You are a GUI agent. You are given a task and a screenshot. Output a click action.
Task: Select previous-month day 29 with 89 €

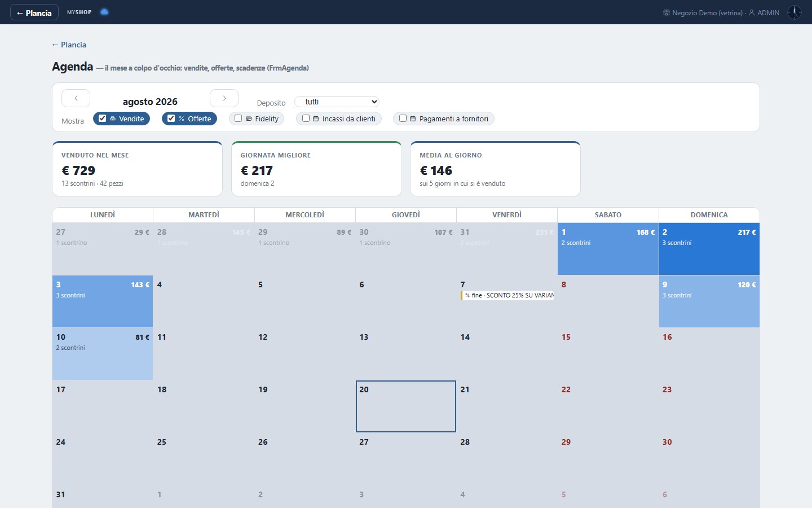[305, 249]
